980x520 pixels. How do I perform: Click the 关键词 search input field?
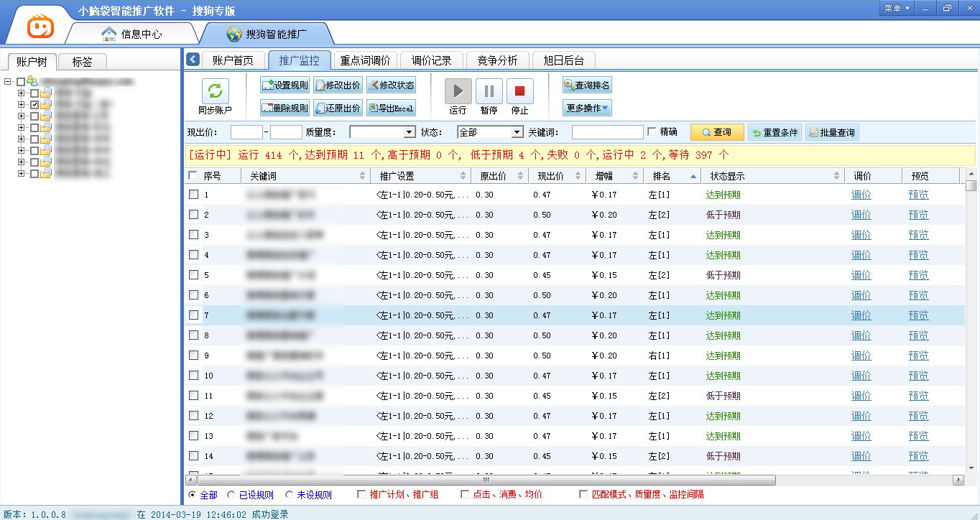tap(607, 132)
